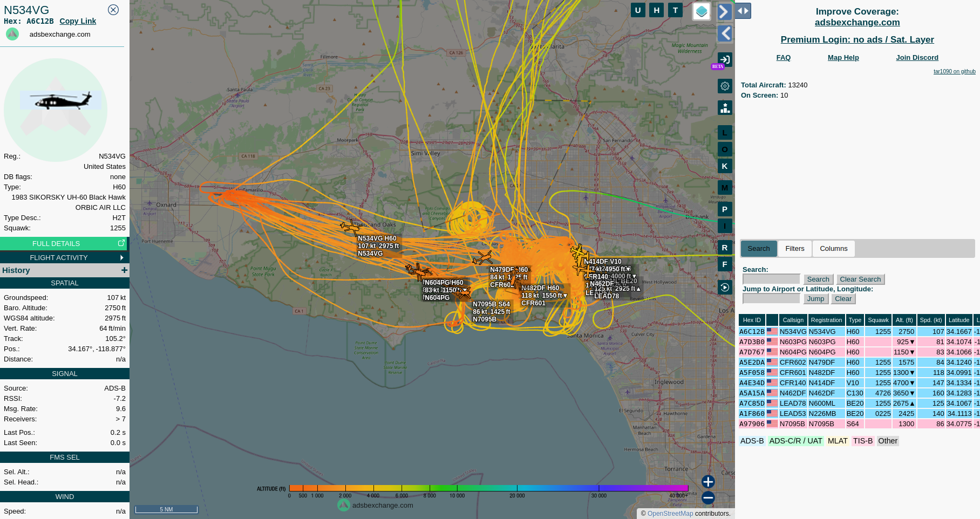Select the N7095B S64 table row
The image size is (980, 519).
[859, 424]
